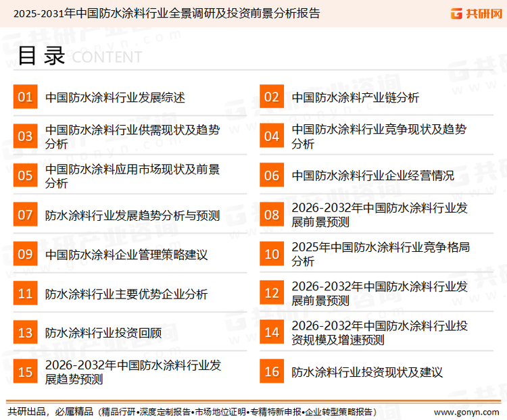Screen dimensions: 507x420
Task: Click the orange 07 chapter number box
Action: click(25, 215)
